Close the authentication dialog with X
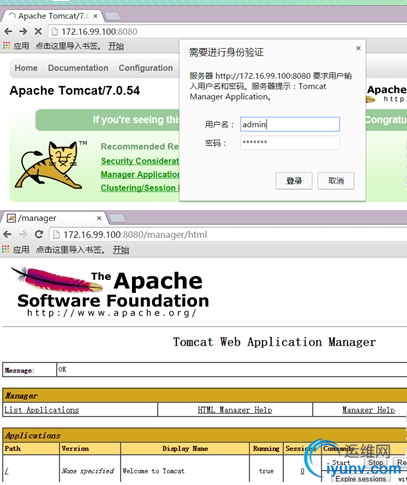The height and width of the screenshot is (485, 407). coord(358,48)
